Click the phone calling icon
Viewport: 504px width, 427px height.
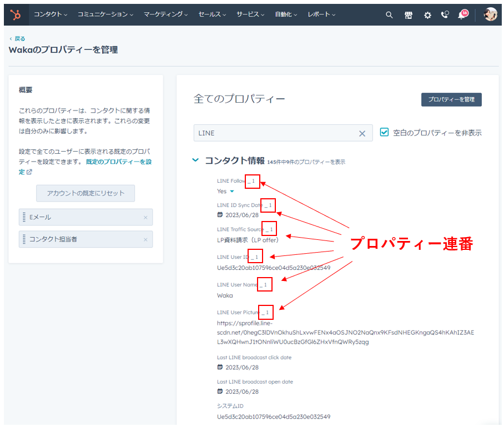pyautogui.click(x=445, y=15)
